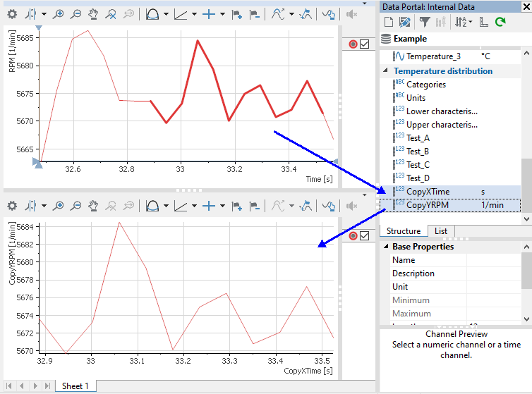Screen dimensions: 532x394
Task: Toggle the upper chart legend checkbox
Action: point(365,44)
